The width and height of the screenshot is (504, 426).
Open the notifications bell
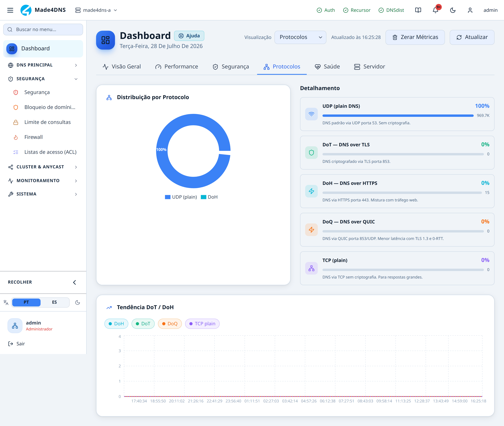point(435,10)
